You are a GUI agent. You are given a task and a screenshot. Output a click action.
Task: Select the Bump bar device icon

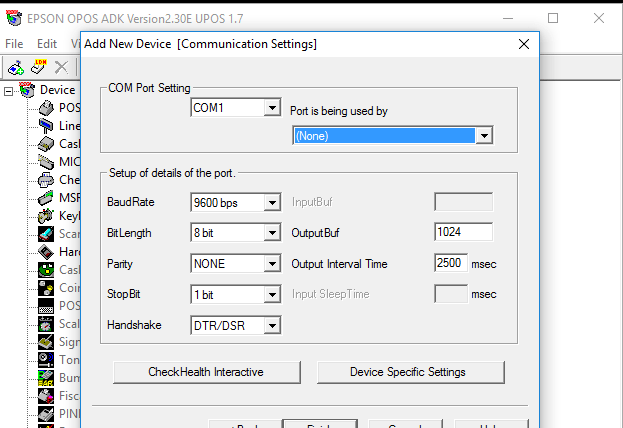45,377
